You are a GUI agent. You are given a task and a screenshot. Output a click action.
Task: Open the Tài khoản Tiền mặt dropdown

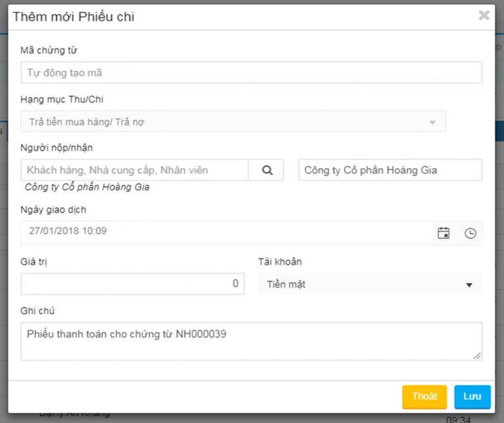click(370, 284)
